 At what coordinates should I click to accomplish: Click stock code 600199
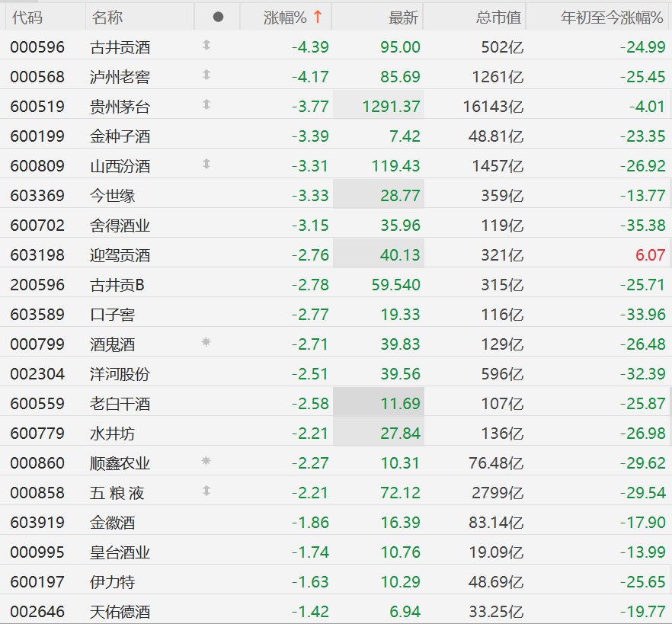coord(37,136)
